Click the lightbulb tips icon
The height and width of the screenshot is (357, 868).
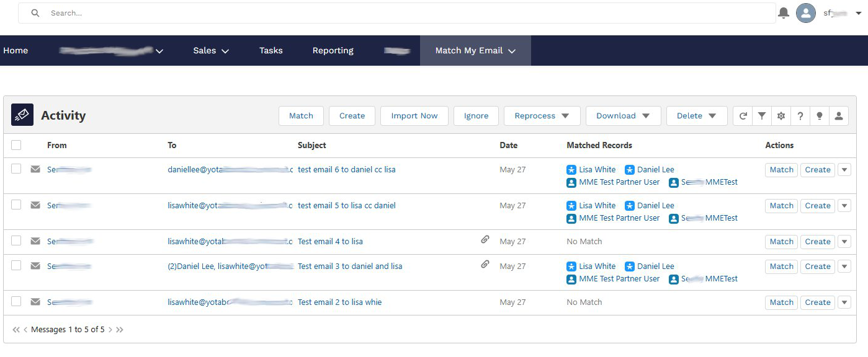tap(820, 116)
